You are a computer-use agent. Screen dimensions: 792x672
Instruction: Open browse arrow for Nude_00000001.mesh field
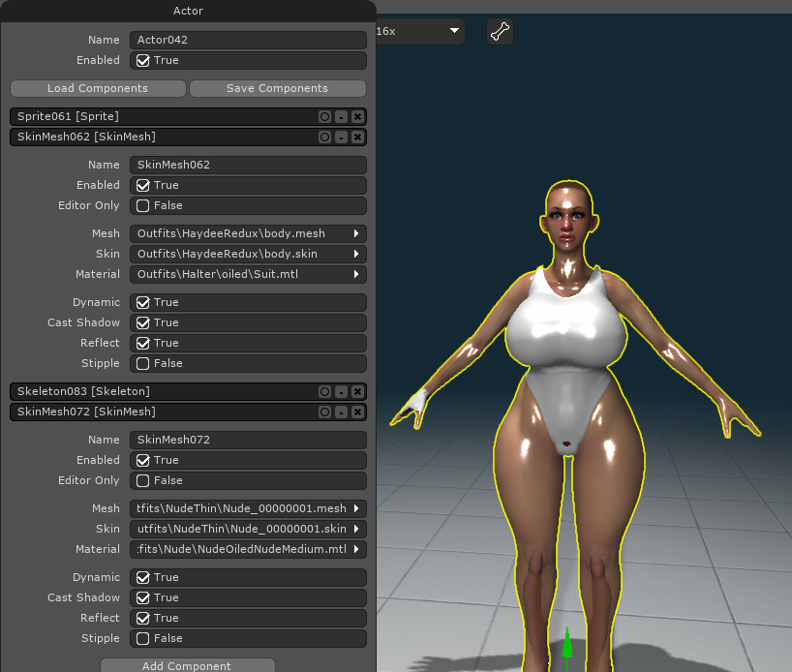tap(356, 508)
